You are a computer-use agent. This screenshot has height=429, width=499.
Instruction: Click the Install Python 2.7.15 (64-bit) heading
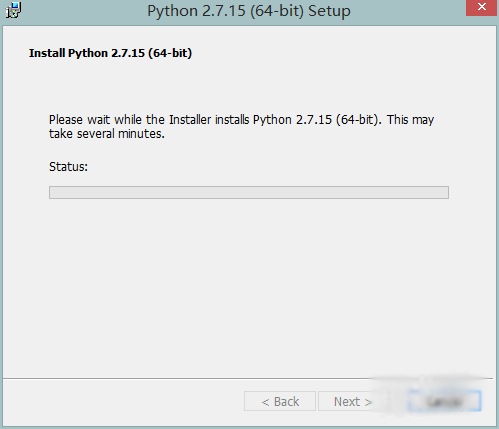point(110,53)
